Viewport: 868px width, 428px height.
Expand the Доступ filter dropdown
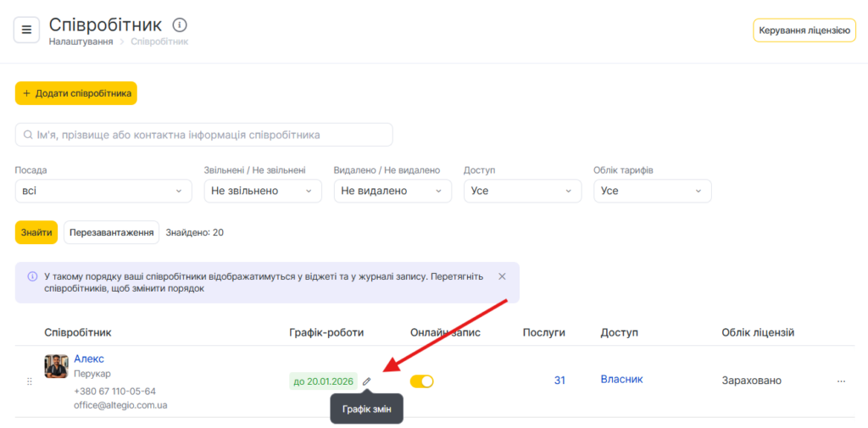[522, 191]
